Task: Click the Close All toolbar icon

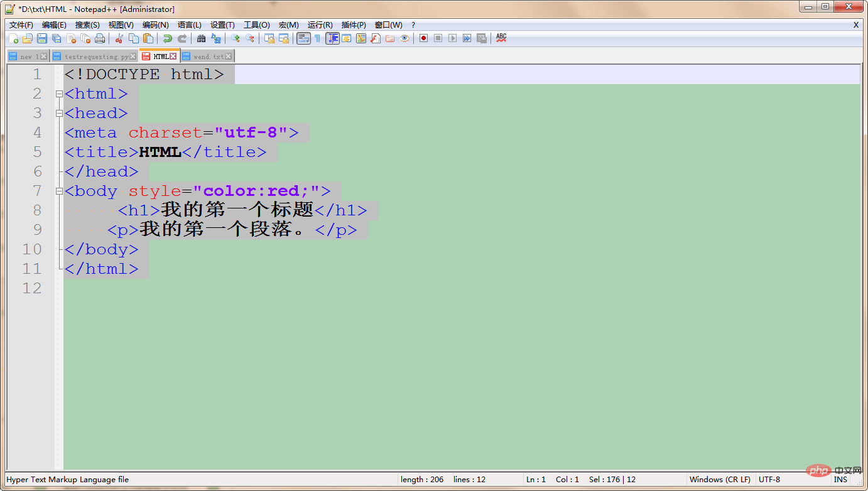Action: pyautogui.click(x=85, y=38)
